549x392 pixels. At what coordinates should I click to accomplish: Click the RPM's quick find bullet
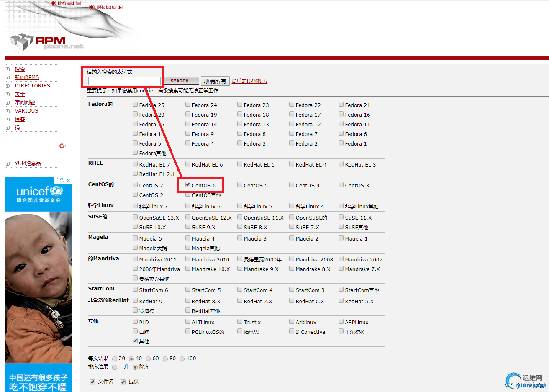tap(53, 3)
